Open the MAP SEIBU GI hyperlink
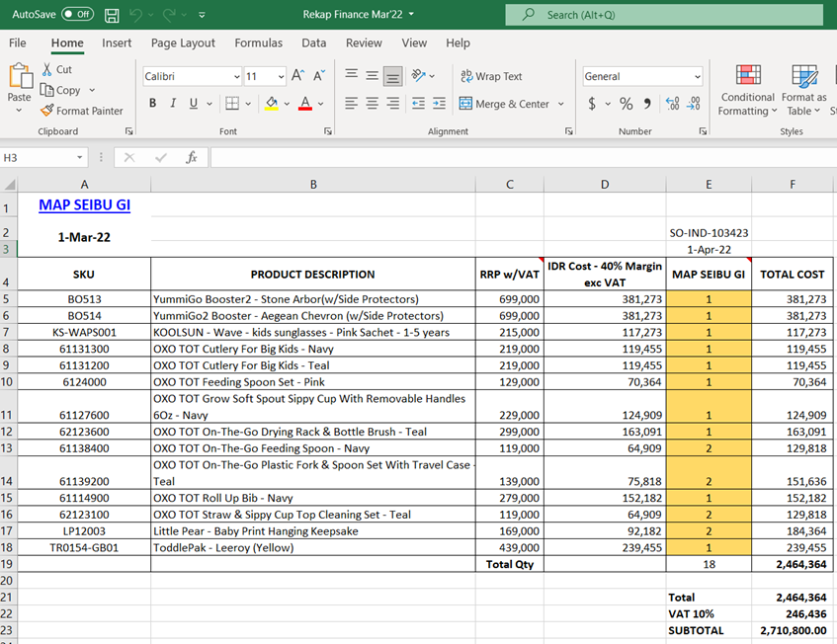The height and width of the screenshot is (644, 837). 84,204
